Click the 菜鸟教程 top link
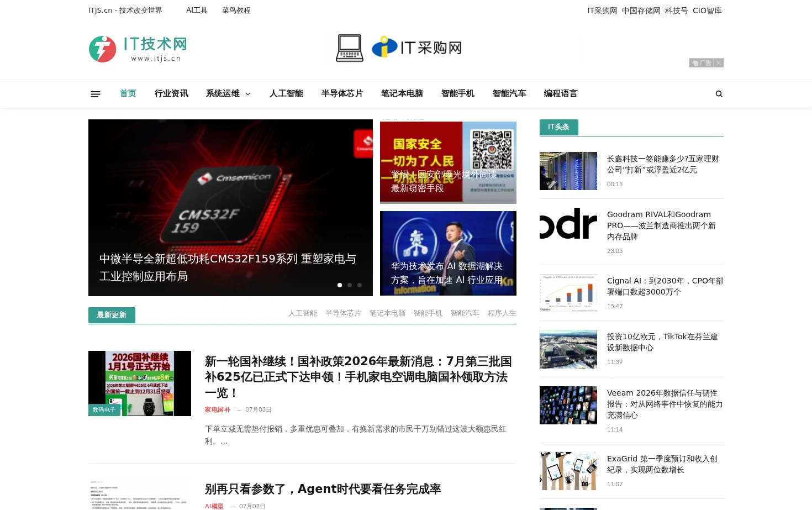The width and height of the screenshot is (812, 510). point(236,10)
